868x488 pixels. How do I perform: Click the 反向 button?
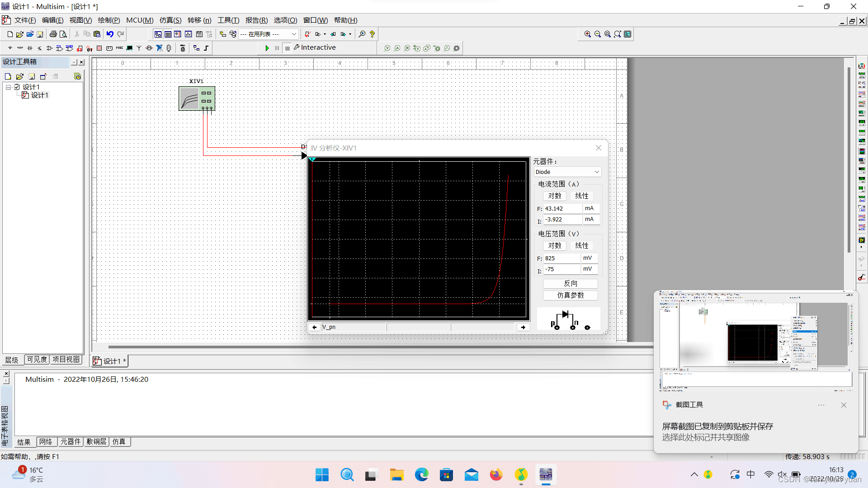[x=570, y=283]
